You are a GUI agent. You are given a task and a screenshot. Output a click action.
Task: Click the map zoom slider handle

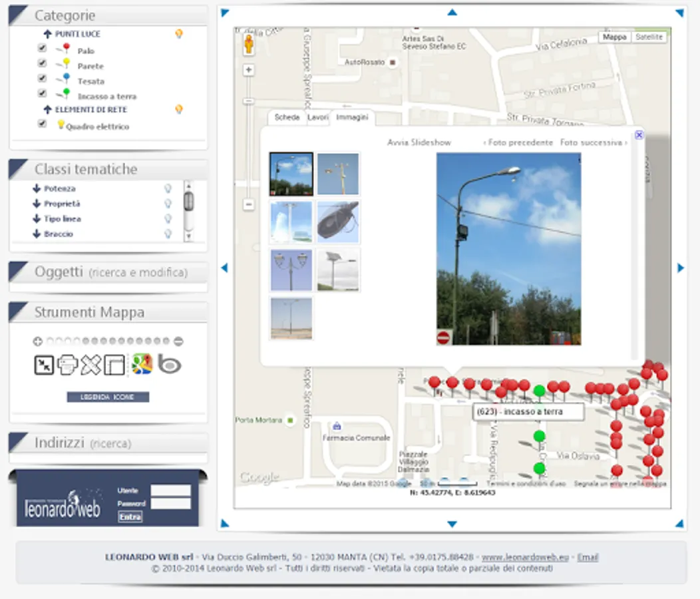[x=249, y=101]
